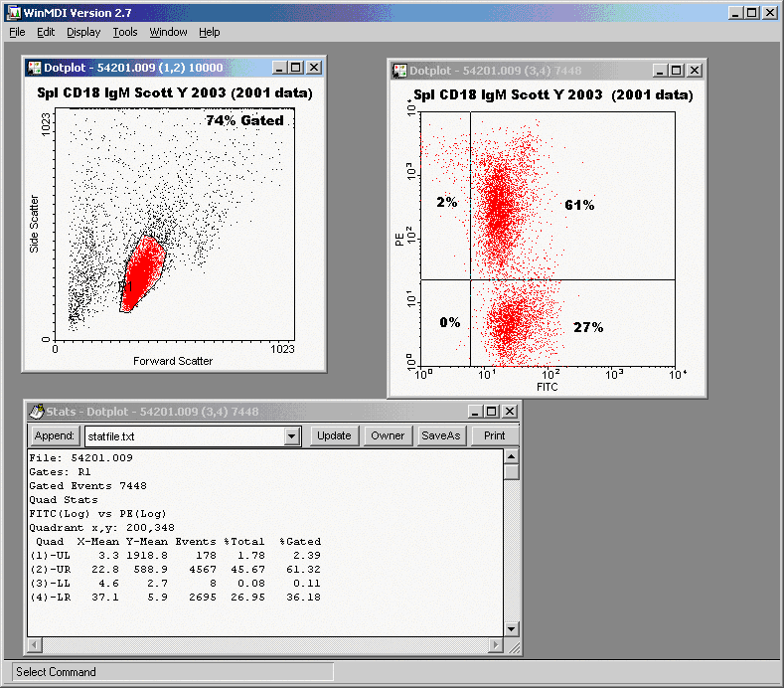Click inside the statfile.txt filename field

click(x=182, y=436)
